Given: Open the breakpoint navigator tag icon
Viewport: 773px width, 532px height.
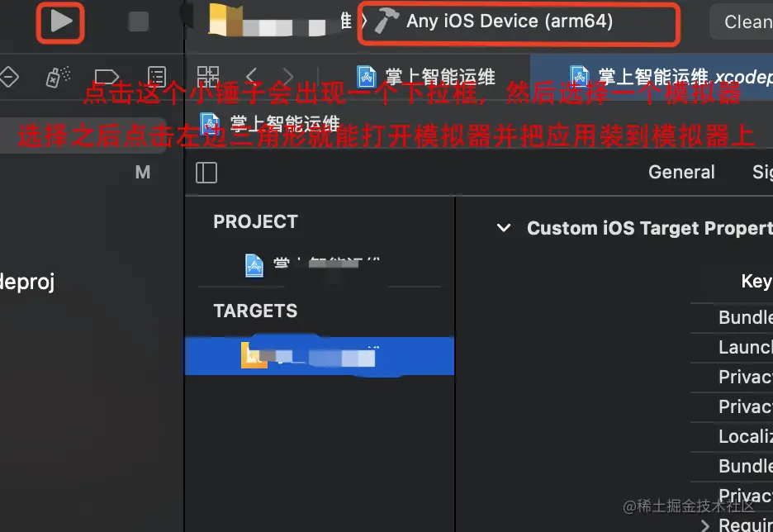Looking at the screenshot, I should click(x=107, y=78).
